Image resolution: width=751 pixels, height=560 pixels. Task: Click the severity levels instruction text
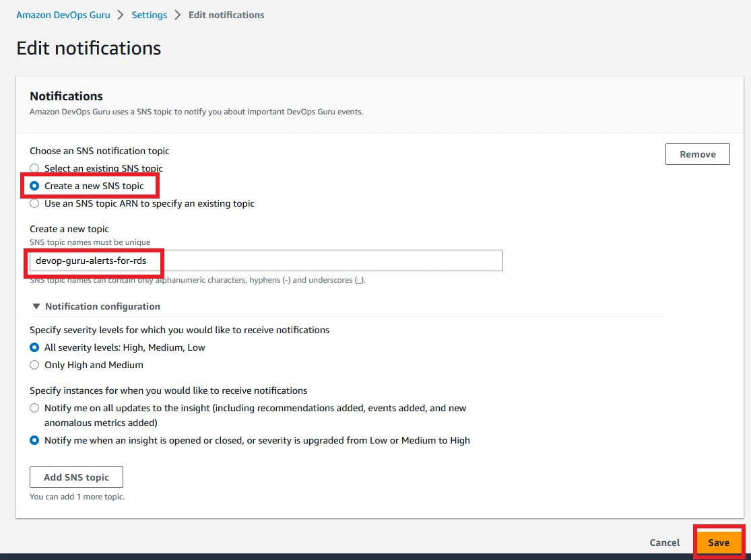point(180,330)
